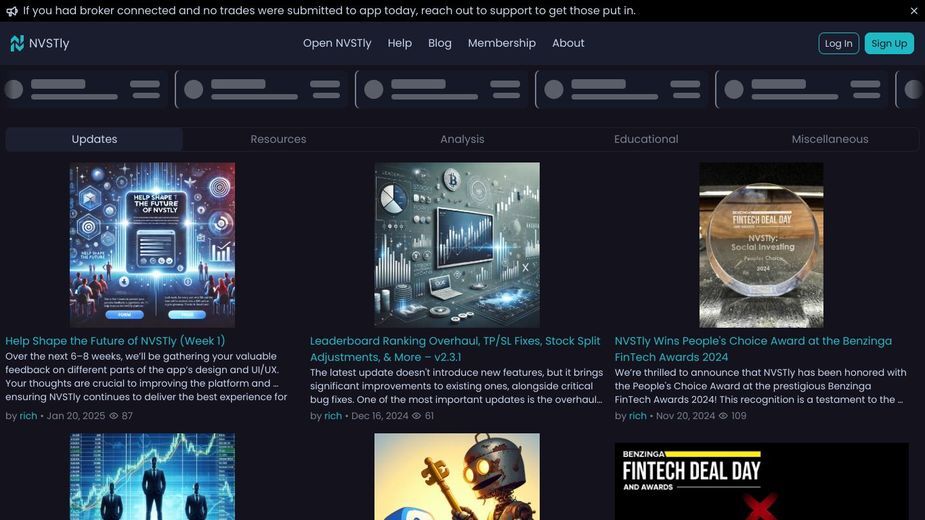This screenshot has height=520, width=925.
Task: Click author rich on Jan 20, 2025 post
Action: [28, 416]
